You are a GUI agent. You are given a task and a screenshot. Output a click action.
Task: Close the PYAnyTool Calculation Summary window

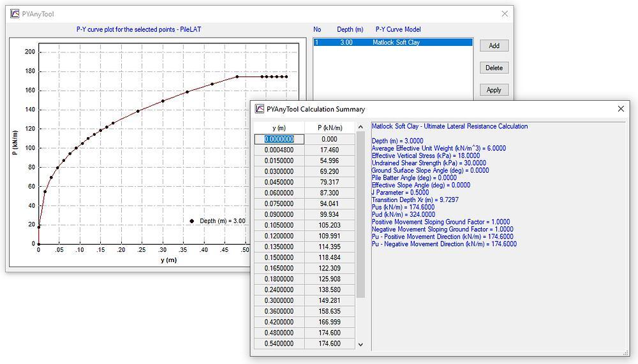[x=621, y=108]
